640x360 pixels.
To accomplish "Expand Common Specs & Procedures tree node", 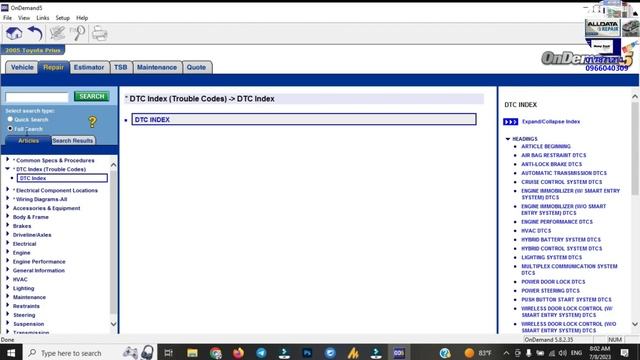I will coord(8,160).
